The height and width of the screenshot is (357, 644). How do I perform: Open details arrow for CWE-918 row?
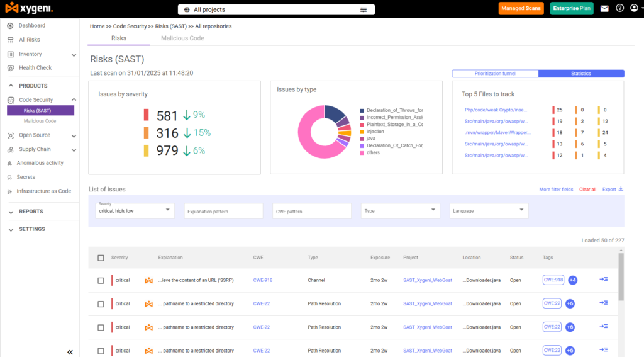click(603, 280)
